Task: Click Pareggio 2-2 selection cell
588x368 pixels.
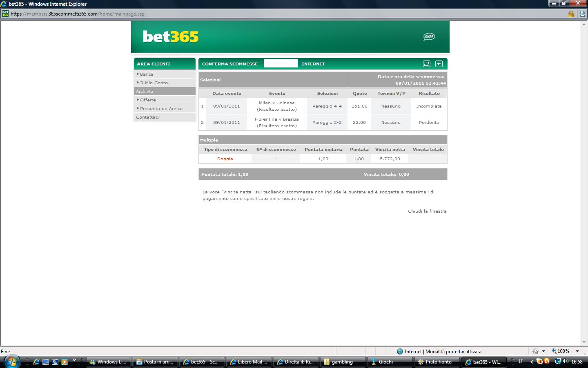Action: [327, 122]
